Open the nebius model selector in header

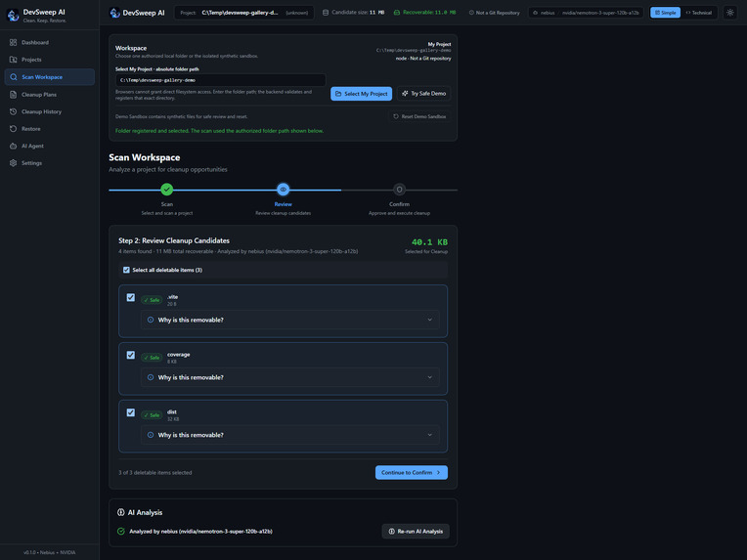point(586,13)
